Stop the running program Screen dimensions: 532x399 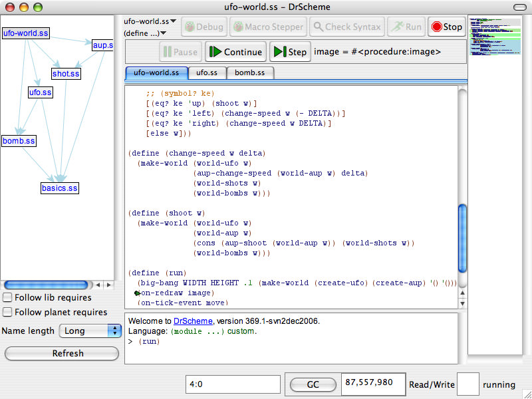(x=446, y=27)
